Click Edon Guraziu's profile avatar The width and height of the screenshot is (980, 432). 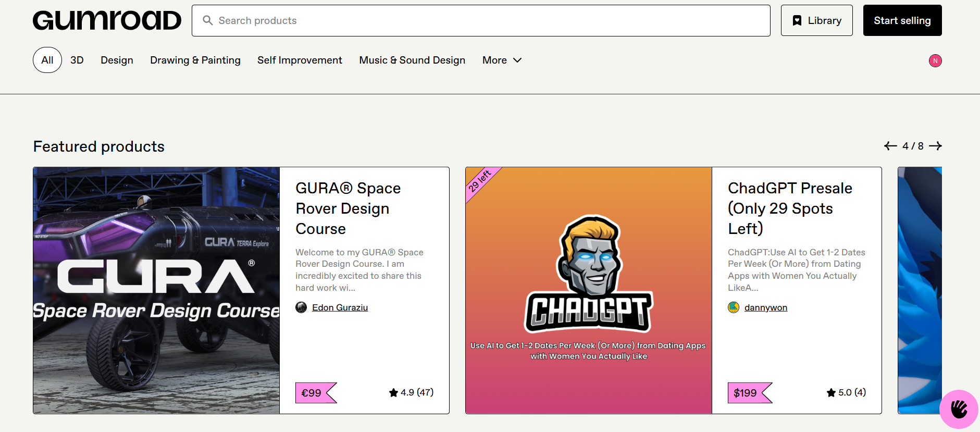click(x=301, y=307)
